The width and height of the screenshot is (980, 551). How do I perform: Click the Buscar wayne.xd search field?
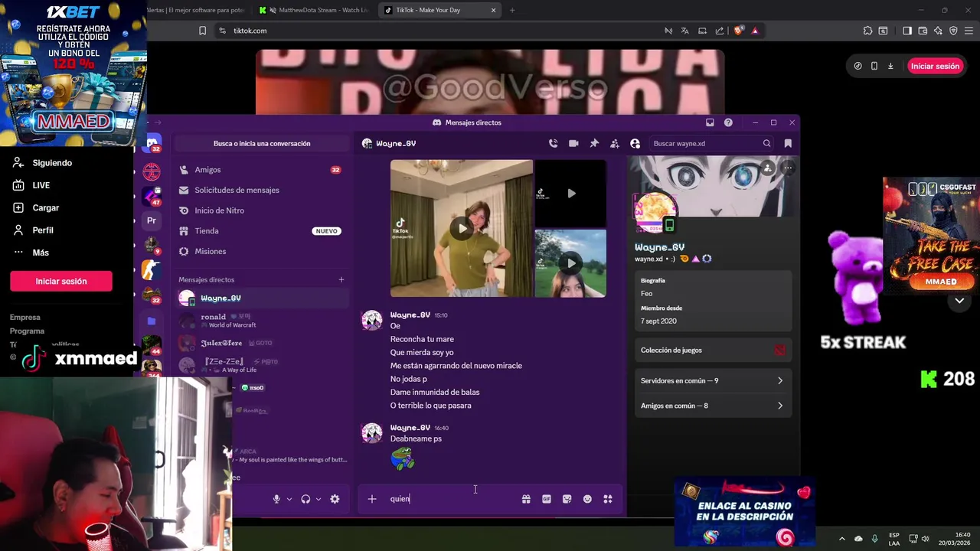(x=710, y=143)
